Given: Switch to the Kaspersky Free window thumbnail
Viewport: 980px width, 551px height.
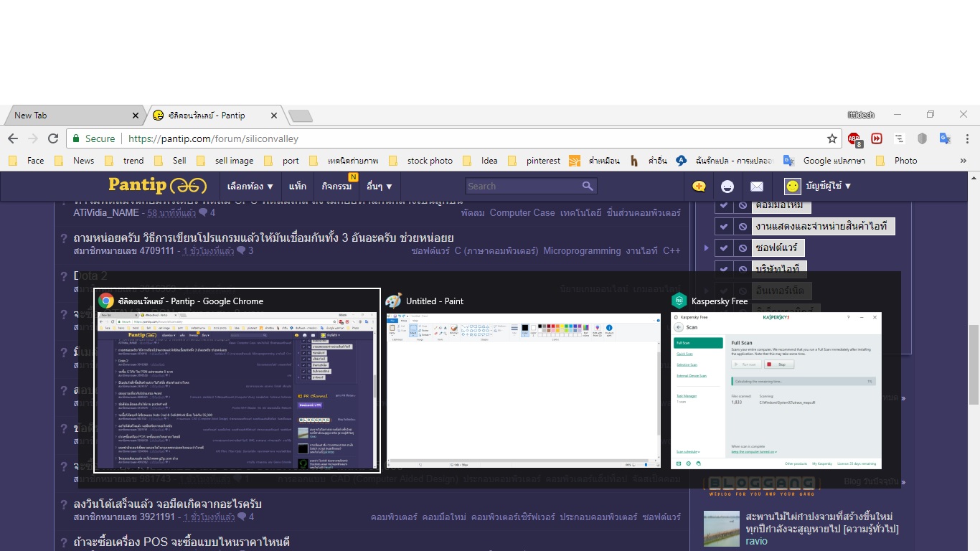Looking at the screenshot, I should pos(776,391).
